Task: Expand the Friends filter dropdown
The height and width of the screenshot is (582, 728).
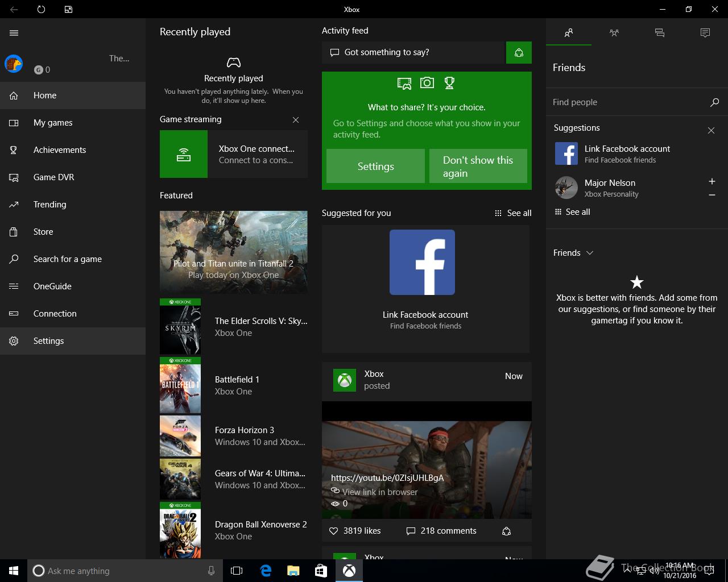Action: click(573, 253)
